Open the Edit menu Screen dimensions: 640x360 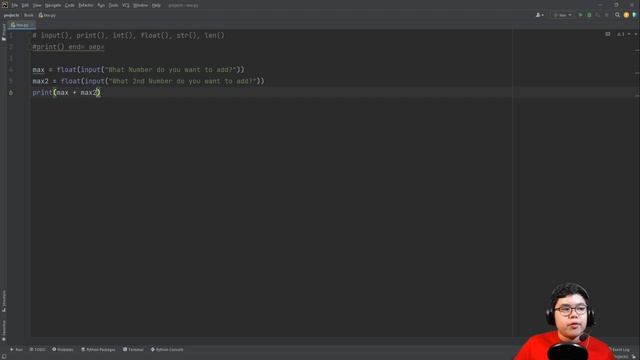25,5
